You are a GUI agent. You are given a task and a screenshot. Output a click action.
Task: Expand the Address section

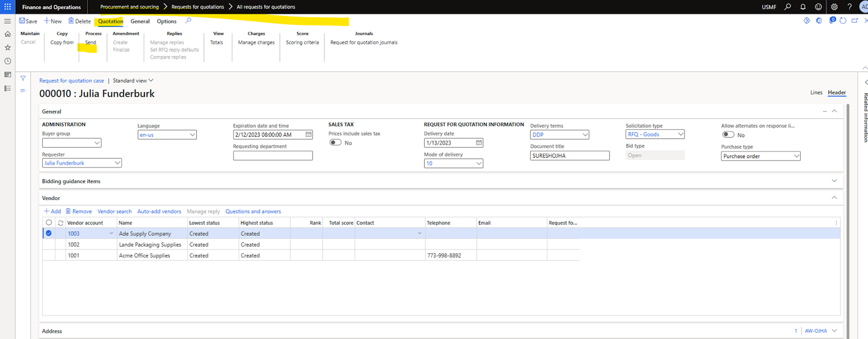[x=834, y=331]
